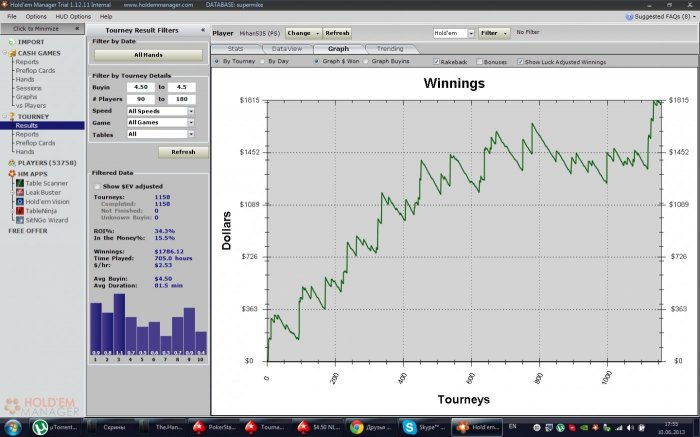This screenshot has height=437, width=700.
Task: Collapse the Tourney tree section
Action: [5, 117]
